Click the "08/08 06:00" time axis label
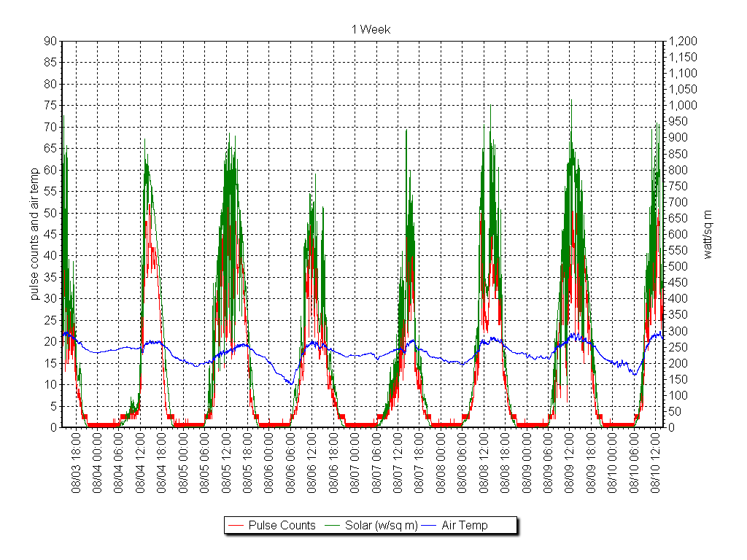747x560 pixels. tap(462, 463)
